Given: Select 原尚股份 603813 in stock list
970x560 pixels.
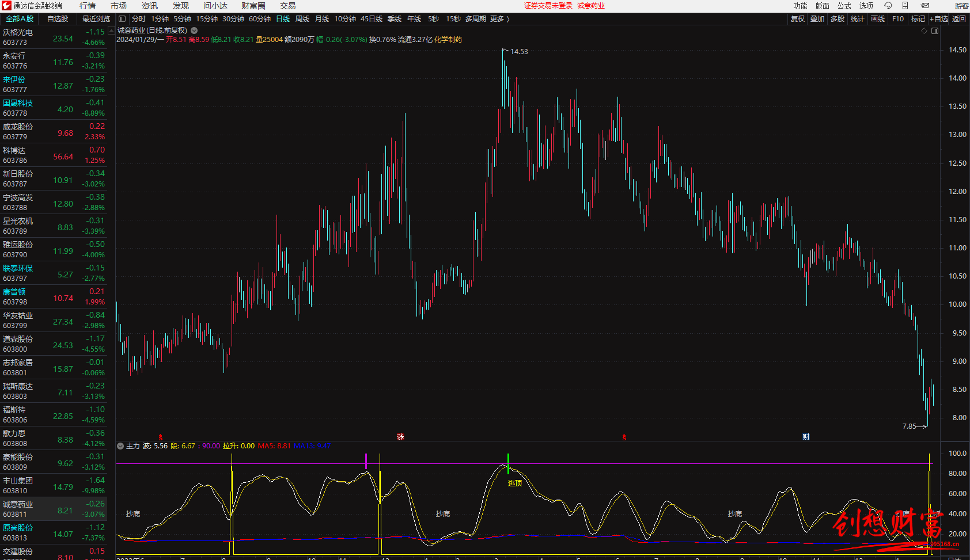Looking at the screenshot, I should point(54,533).
